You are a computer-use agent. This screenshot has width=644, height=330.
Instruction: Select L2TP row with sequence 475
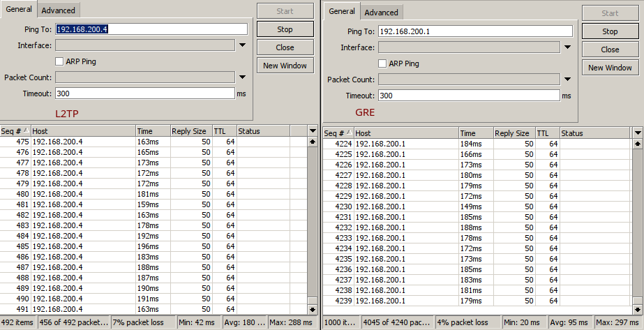153,142
